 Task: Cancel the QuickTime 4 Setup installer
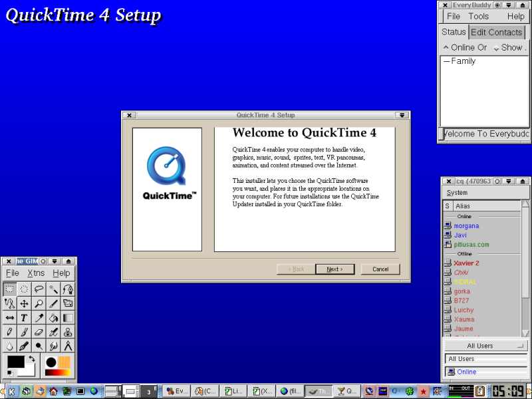380,269
